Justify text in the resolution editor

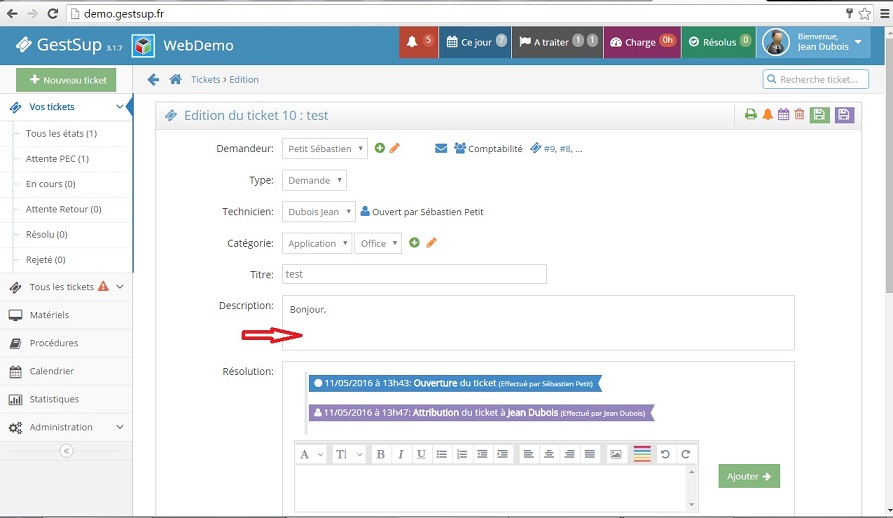[590, 454]
